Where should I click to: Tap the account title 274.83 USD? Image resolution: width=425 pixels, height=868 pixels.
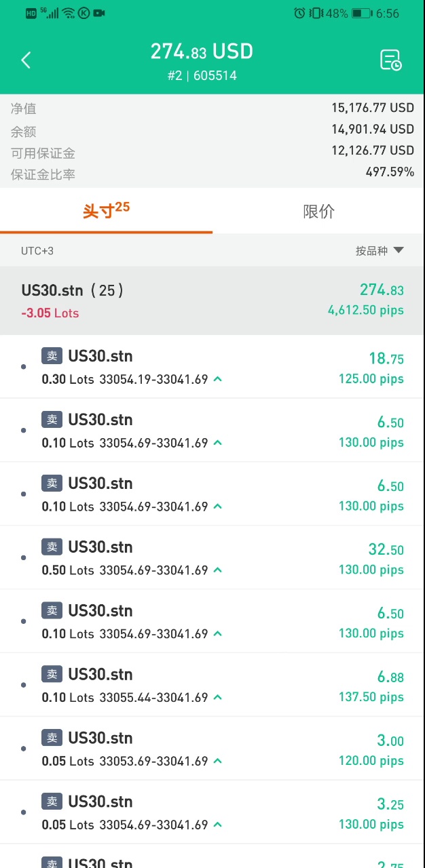tap(202, 52)
